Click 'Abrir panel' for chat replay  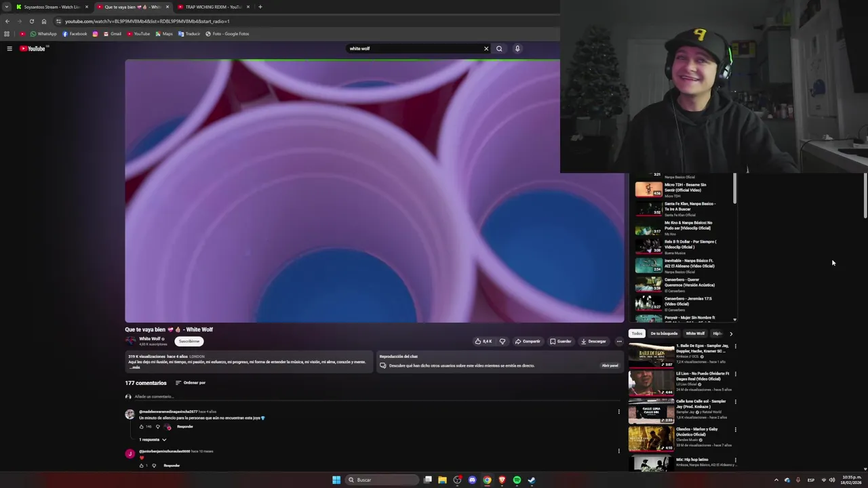610,365
